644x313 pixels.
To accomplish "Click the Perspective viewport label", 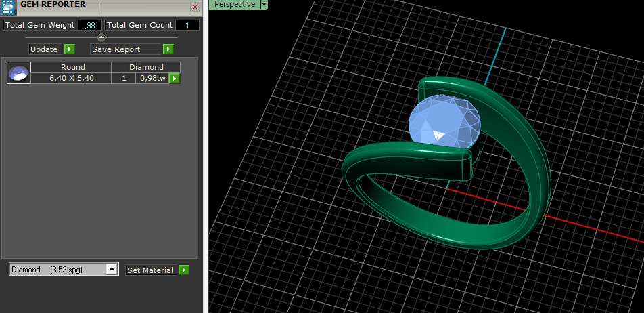I will click(x=235, y=5).
